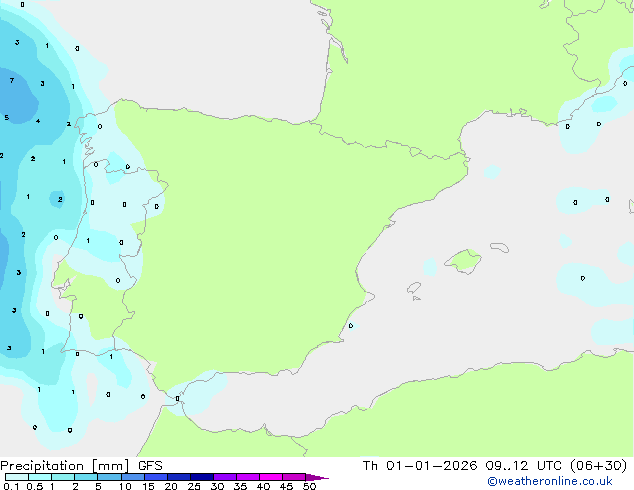Pick the 15 to 20 mm legend swatch
The height and width of the screenshot is (490, 634).
[x=156, y=477]
